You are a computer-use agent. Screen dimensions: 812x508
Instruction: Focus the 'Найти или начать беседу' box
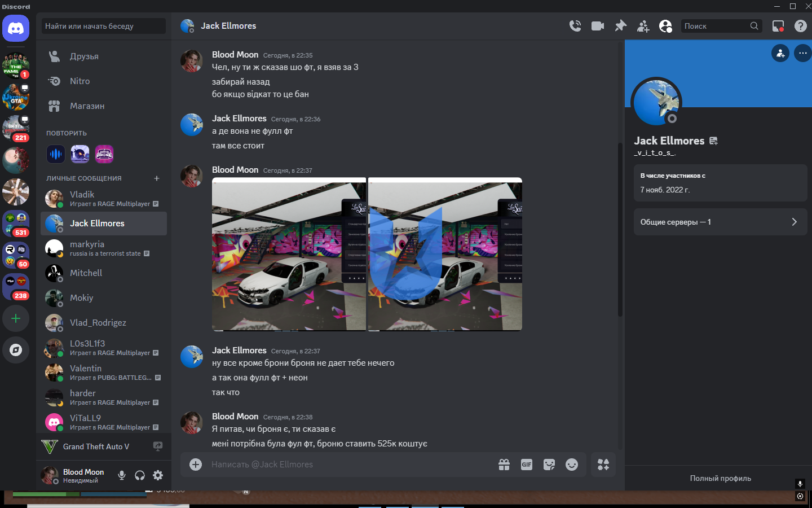coord(104,26)
